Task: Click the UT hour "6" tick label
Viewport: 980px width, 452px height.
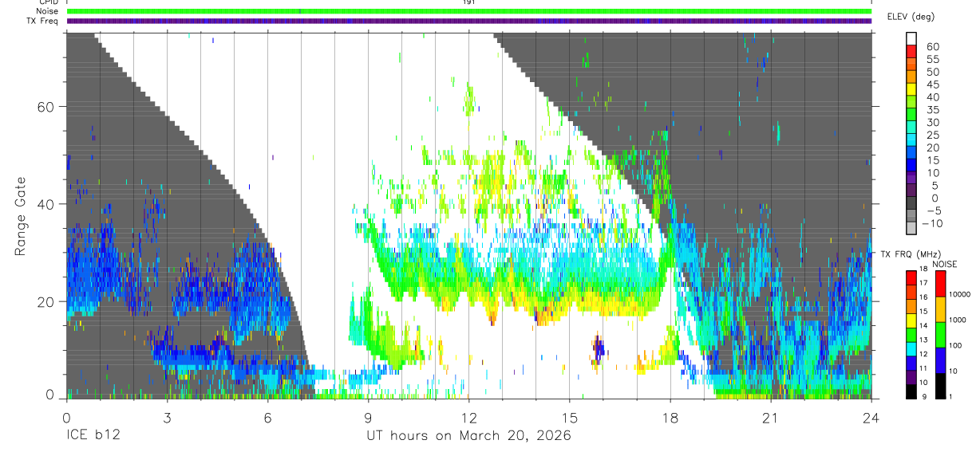Action: 267,417
